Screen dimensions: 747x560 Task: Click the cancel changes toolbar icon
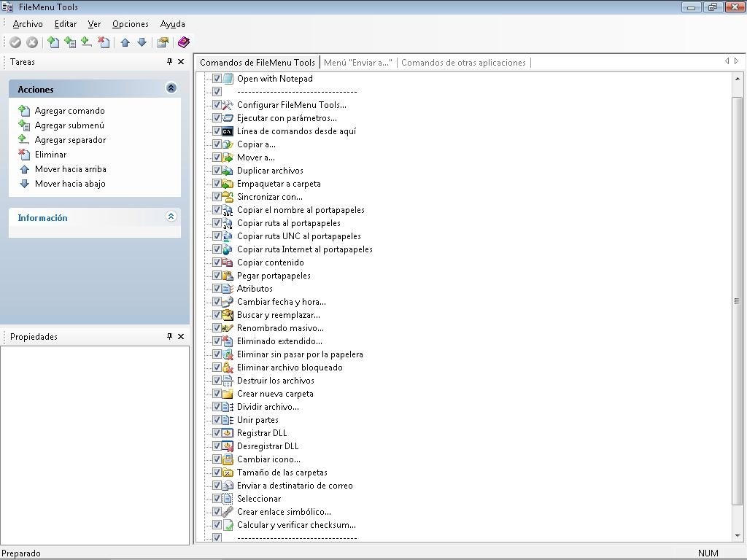pos(32,42)
